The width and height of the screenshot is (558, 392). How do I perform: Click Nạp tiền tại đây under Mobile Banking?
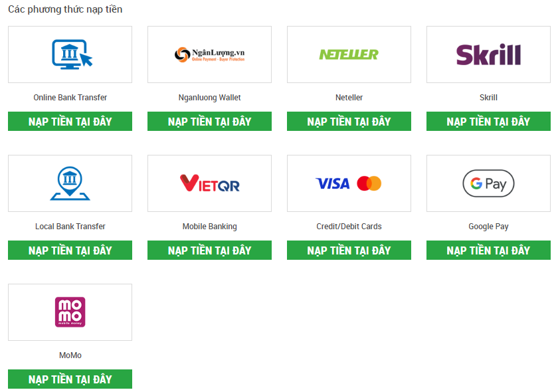pos(210,250)
